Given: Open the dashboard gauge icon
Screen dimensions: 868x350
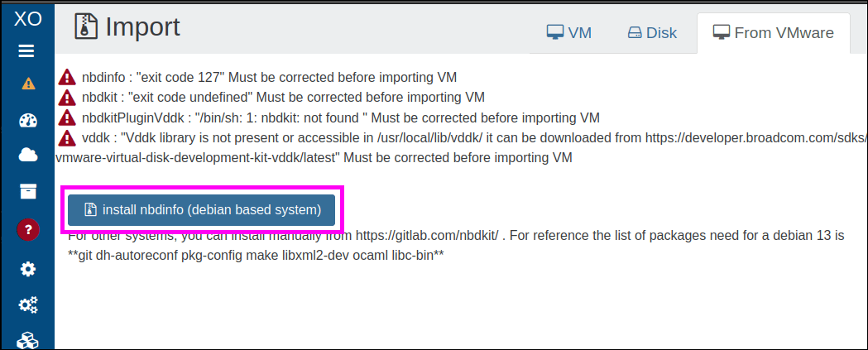Looking at the screenshot, I should coord(27,120).
